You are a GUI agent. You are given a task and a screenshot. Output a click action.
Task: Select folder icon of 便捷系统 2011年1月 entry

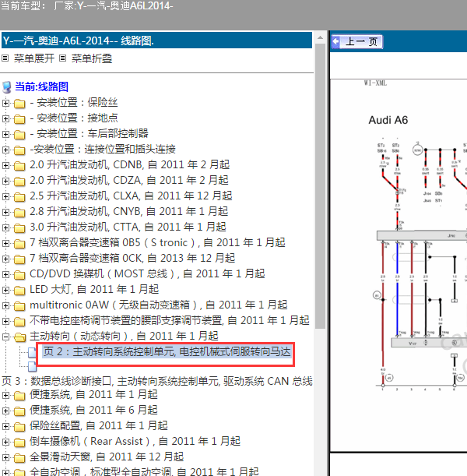(19, 396)
